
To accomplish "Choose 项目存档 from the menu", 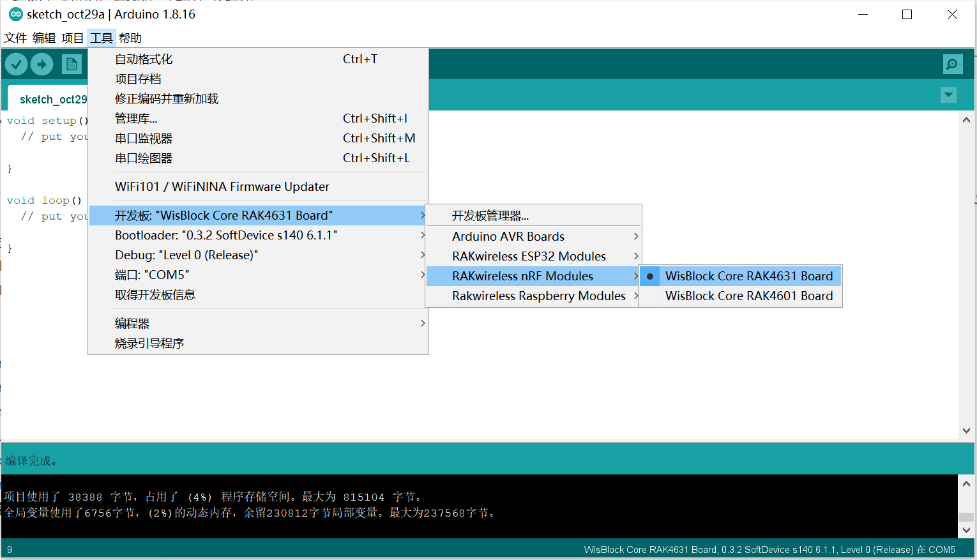I will [258, 79].
